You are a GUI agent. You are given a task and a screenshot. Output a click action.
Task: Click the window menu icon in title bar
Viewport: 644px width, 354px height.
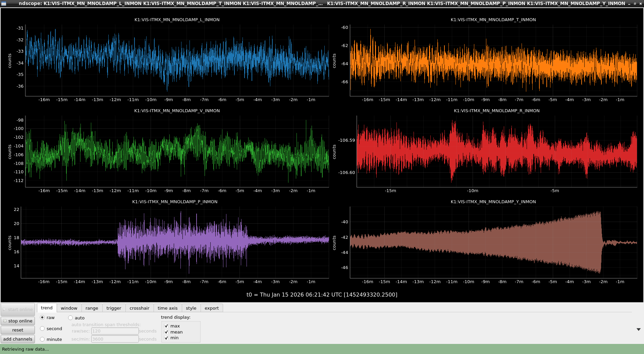coord(4,3)
